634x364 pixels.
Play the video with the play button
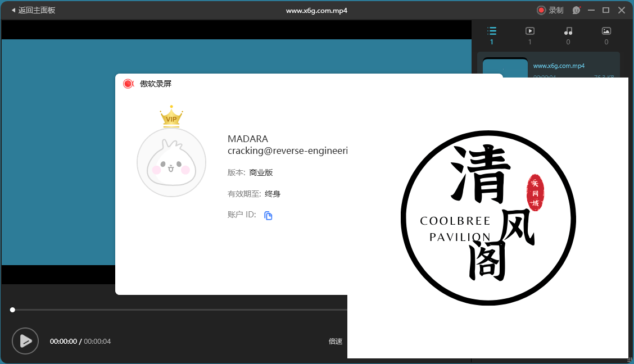[25, 341]
